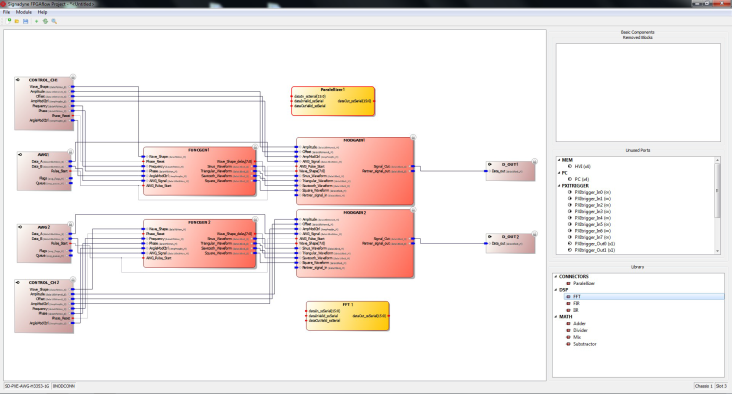Collapse the MATH library category
Image resolution: width=732 pixels, height=394 pixels.
(556, 317)
